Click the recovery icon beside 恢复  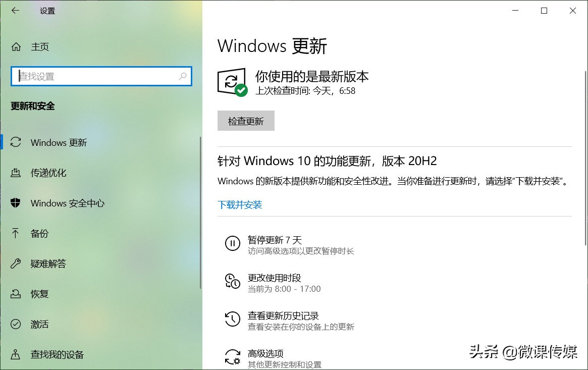click(x=16, y=293)
